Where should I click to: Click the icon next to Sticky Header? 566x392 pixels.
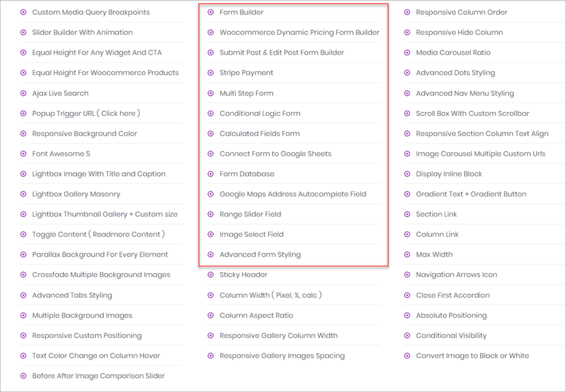(x=211, y=274)
